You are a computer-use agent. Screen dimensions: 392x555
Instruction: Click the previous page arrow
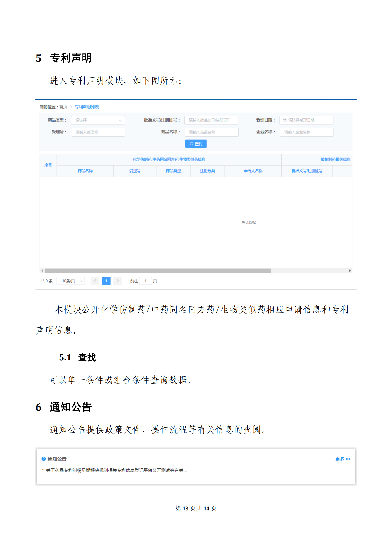[x=95, y=281]
